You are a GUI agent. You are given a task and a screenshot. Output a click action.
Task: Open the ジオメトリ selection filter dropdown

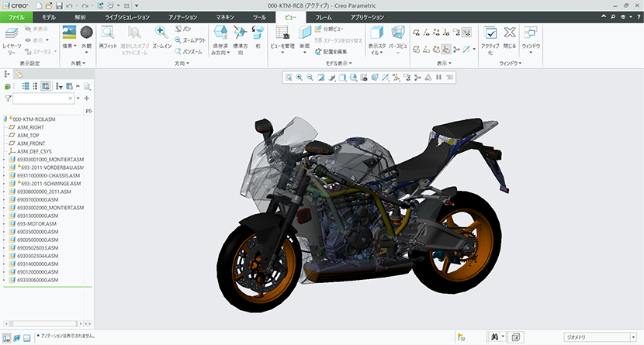(x=633, y=337)
